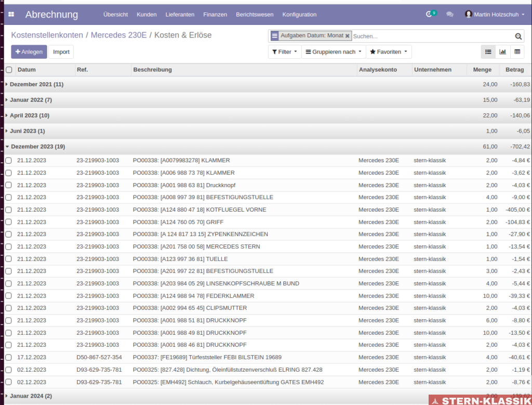Open the conversations chat bubble icon
Image resolution: width=532 pixels, height=405 pixels.
point(450,14)
